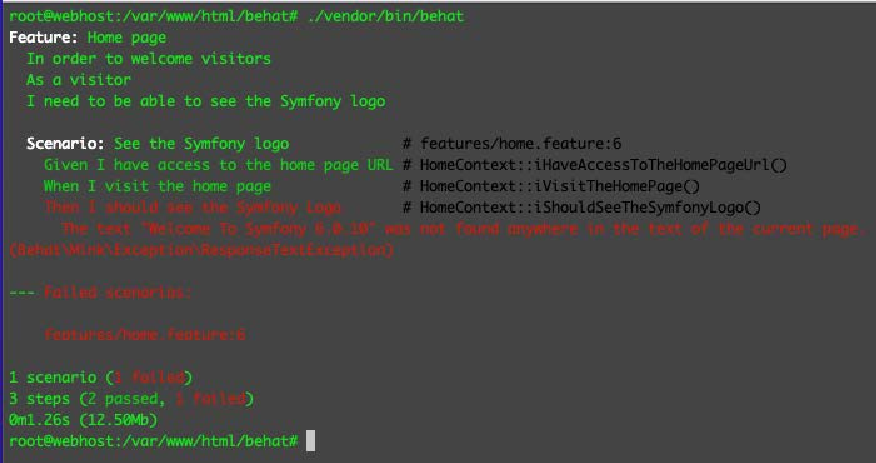Click the 'Home page' feature title

[127, 38]
